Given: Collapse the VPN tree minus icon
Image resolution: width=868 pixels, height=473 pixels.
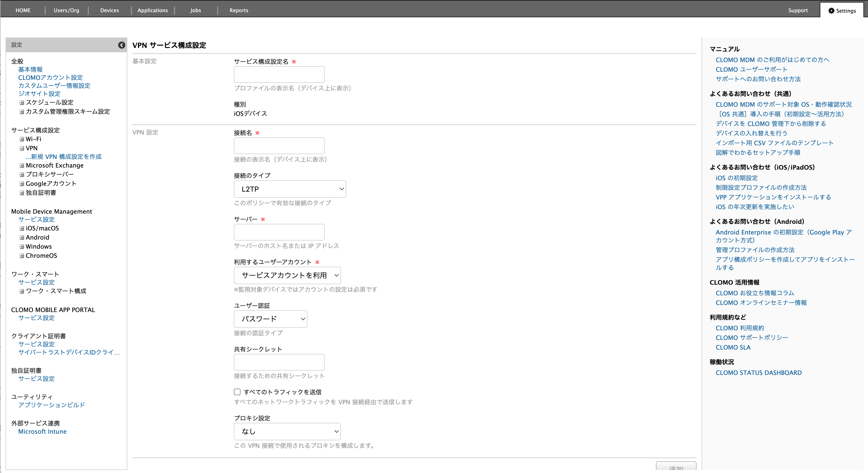Looking at the screenshot, I should point(22,148).
